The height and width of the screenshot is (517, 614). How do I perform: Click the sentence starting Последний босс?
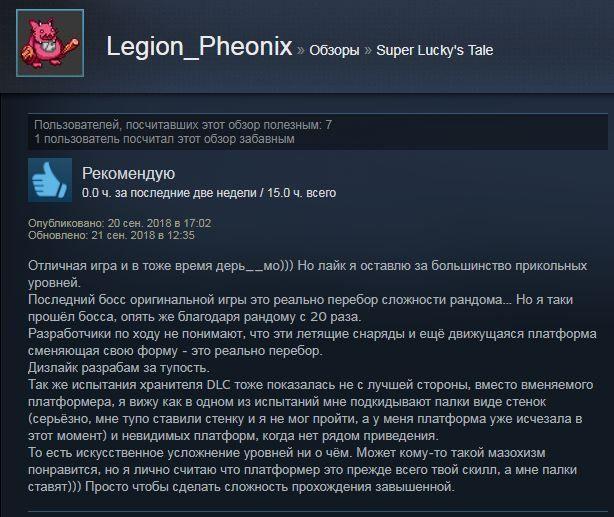[x=301, y=308]
